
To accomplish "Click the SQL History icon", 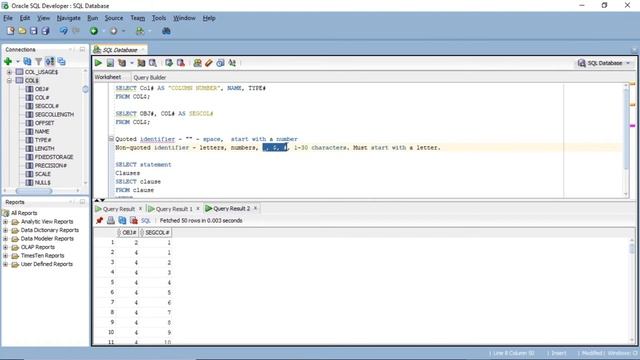I will click(x=220, y=63).
